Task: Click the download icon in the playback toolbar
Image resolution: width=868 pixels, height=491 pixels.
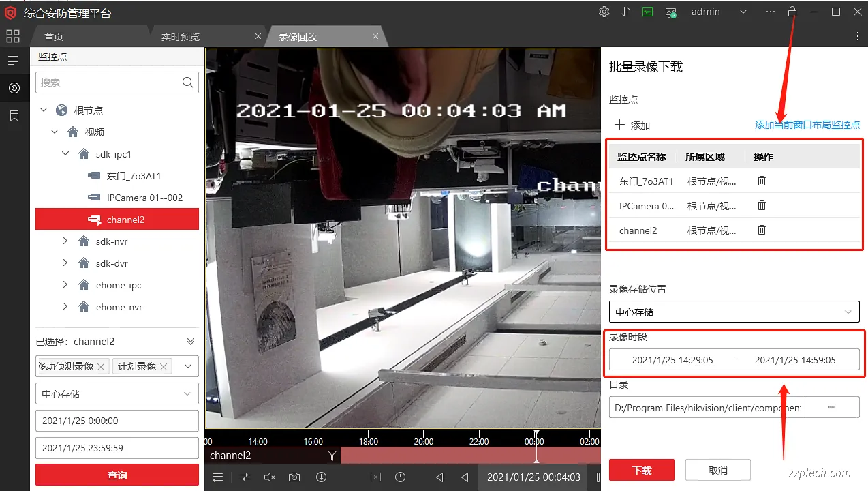Action: coord(321,477)
